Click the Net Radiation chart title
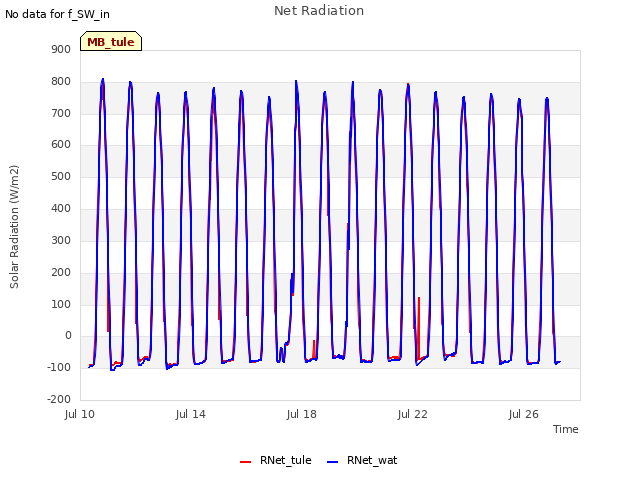The height and width of the screenshot is (480, 640). 319,11
